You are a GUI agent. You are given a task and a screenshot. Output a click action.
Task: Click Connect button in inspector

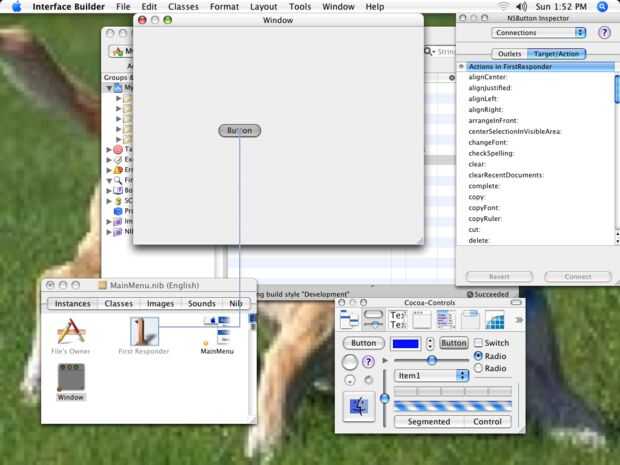578,276
